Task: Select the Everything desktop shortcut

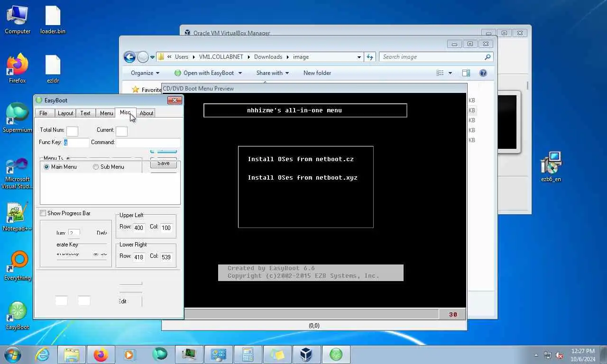Action: 18,266
